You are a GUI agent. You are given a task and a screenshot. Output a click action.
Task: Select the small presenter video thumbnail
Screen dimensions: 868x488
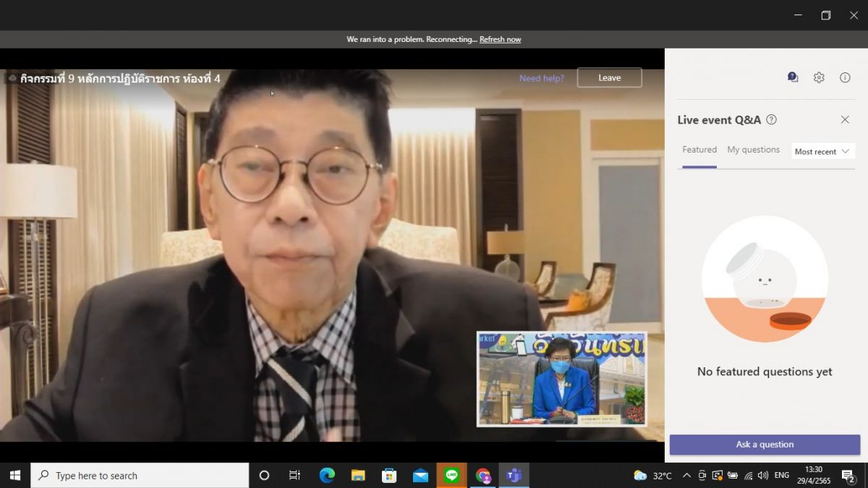[562, 379]
